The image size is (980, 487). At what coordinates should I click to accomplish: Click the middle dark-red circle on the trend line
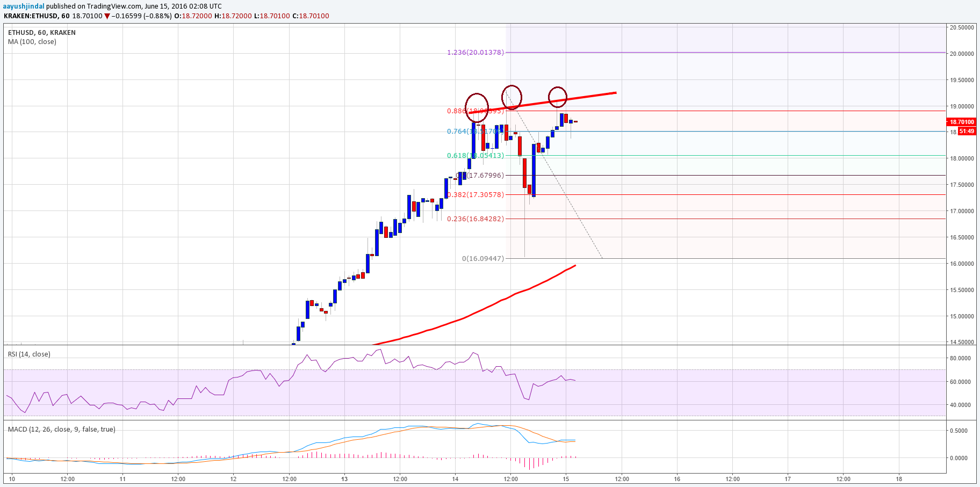coord(512,97)
